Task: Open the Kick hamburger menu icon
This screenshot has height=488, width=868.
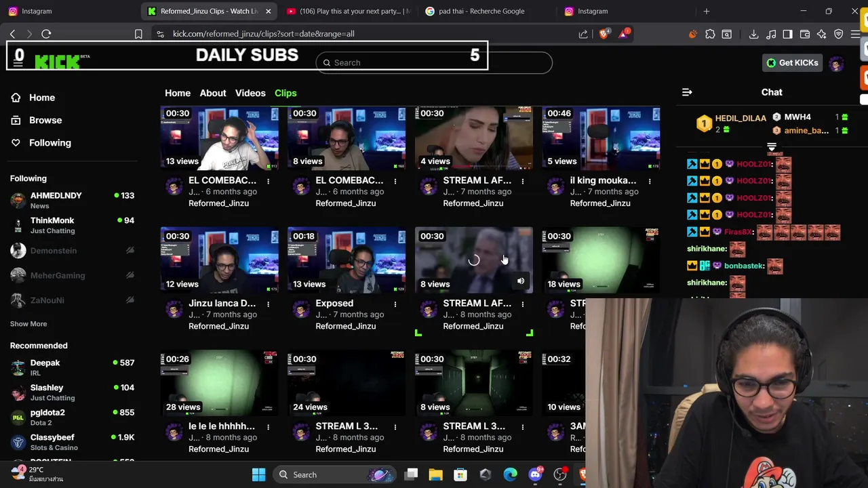Action: click(18, 62)
